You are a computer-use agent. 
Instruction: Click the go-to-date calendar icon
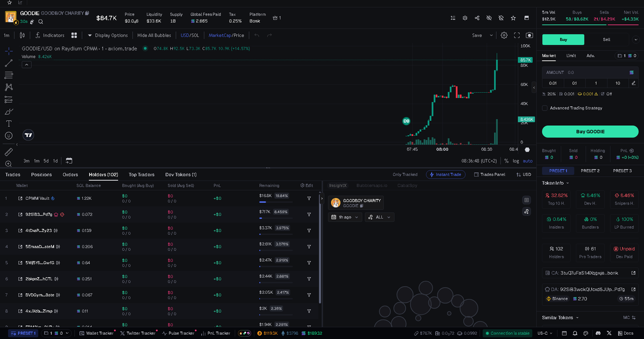coord(69,161)
